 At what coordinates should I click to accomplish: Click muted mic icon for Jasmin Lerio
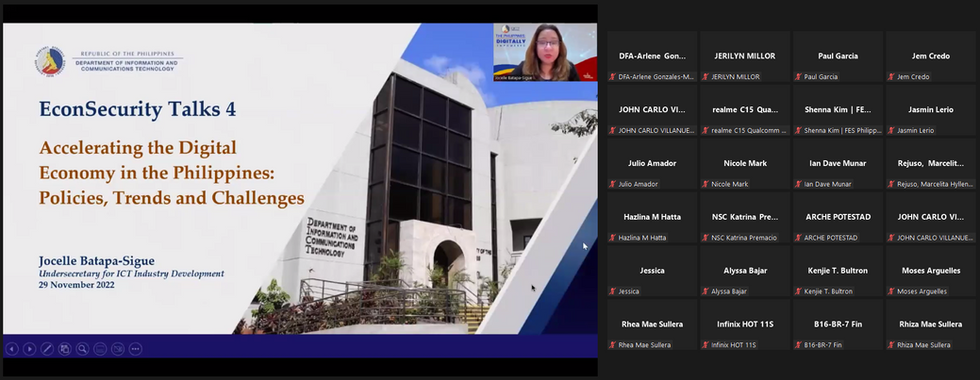[x=891, y=131]
